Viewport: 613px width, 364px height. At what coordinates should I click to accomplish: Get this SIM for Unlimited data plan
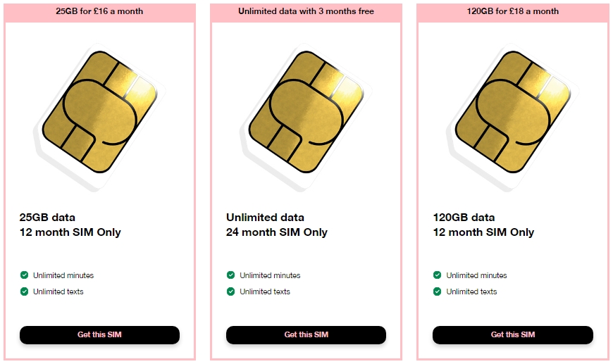pos(306,334)
